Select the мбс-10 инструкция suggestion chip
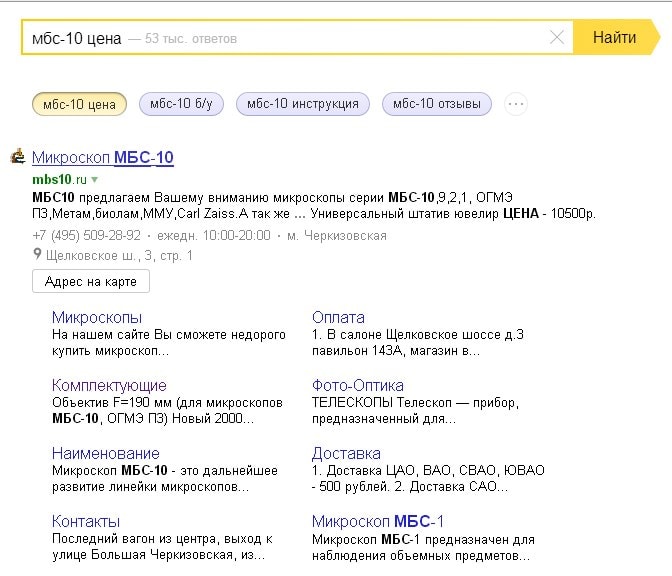Screen dimensions: 672x576 pos(303,104)
